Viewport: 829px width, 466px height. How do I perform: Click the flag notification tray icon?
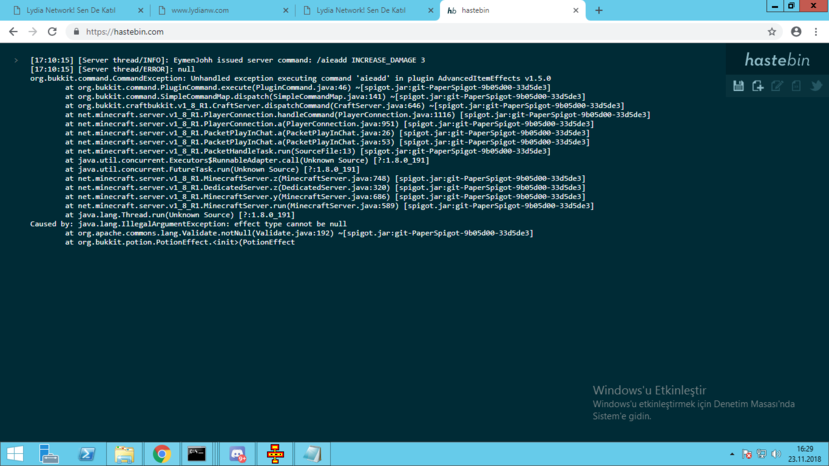coord(747,454)
